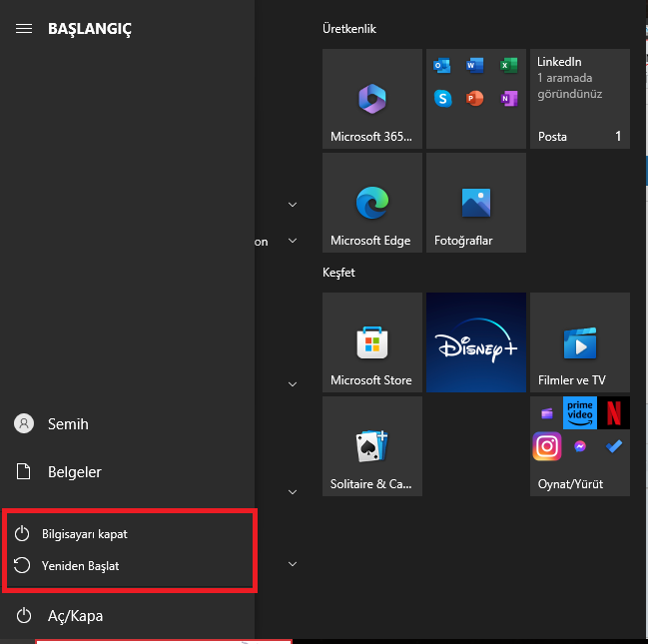Click the Keşfet group heading
This screenshot has width=648, height=644.
[338, 273]
